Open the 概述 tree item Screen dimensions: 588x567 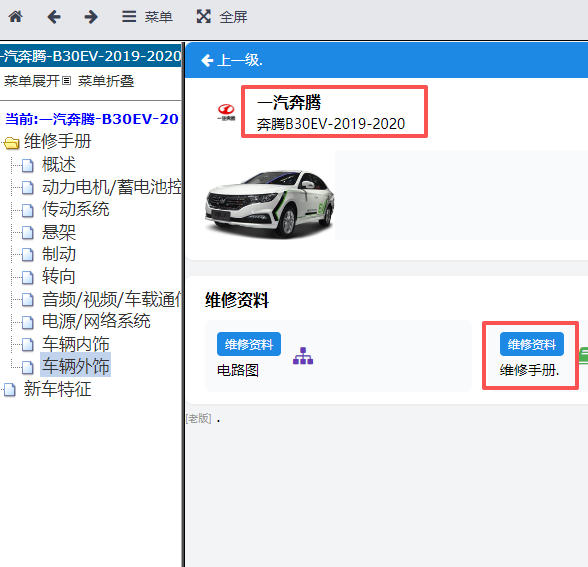[x=59, y=165]
